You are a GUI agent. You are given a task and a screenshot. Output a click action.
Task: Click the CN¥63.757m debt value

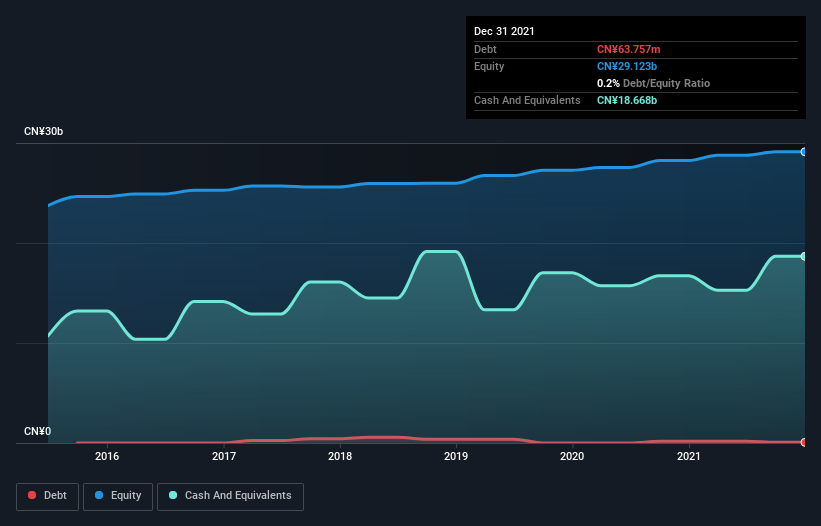click(628, 49)
